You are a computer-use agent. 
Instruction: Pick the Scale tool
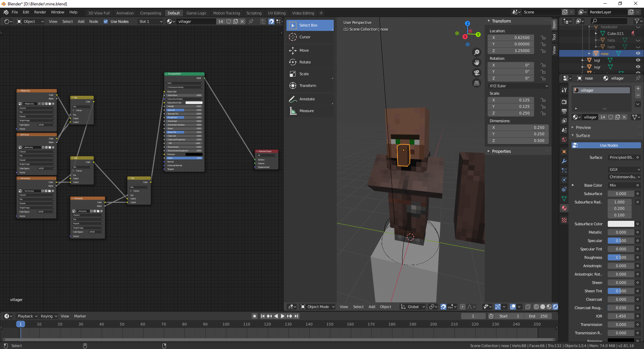pos(310,74)
